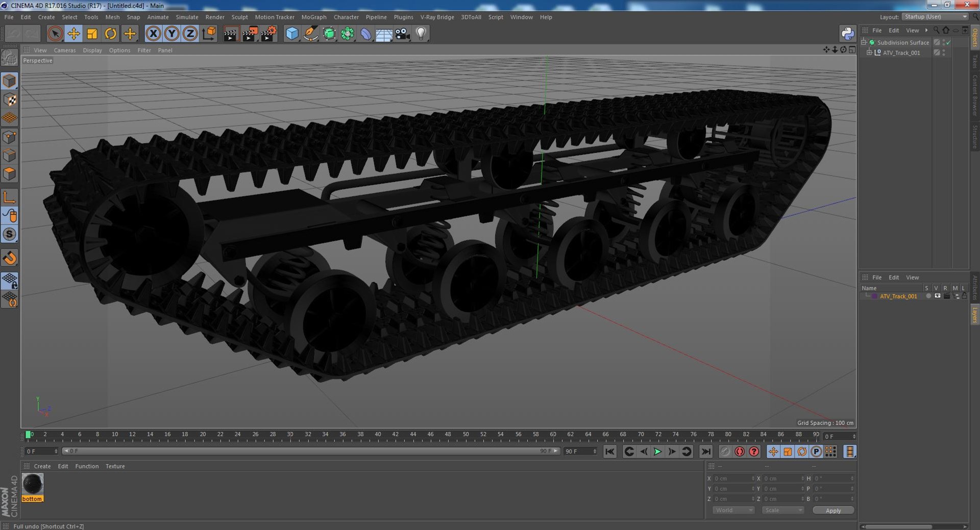The height and width of the screenshot is (530, 980).
Task: Click the 0 F–90 F preview range bar
Action: (311, 451)
